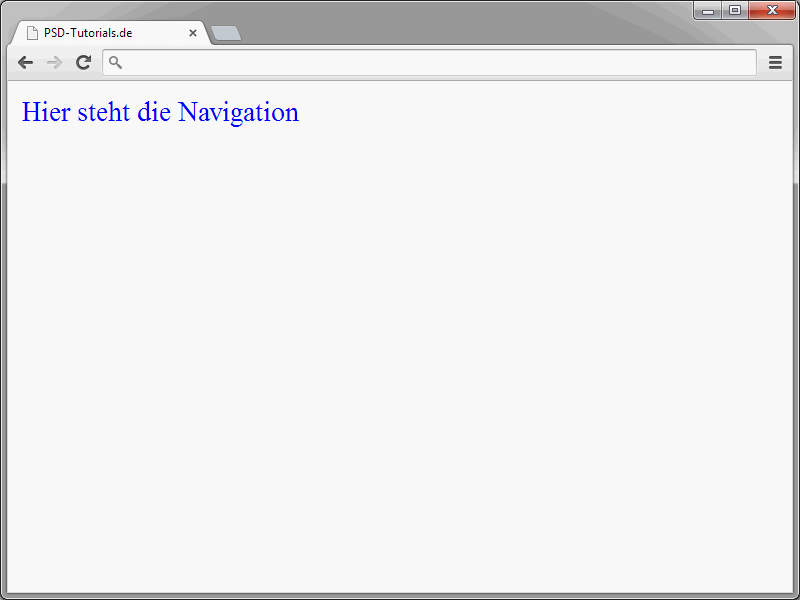This screenshot has height=600, width=800.
Task: Maximize the browser window
Action: click(x=735, y=11)
